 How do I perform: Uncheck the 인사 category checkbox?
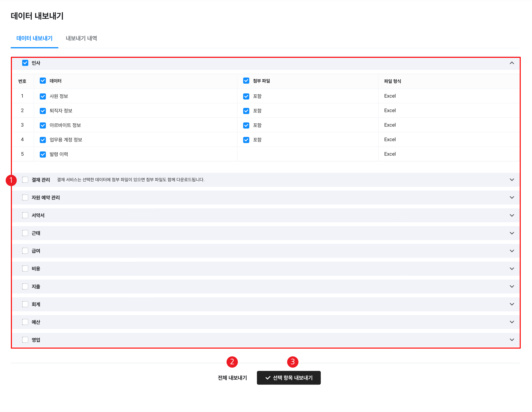point(25,63)
